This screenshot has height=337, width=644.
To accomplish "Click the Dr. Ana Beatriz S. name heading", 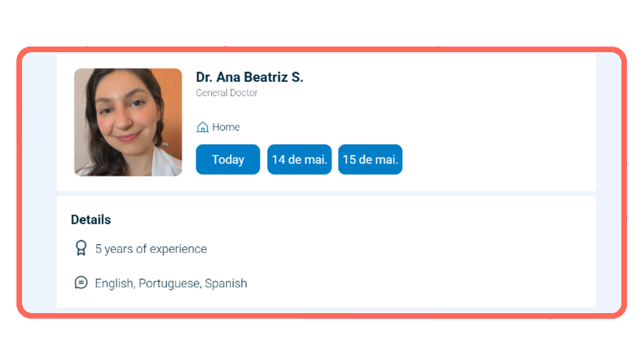I will point(249,77).
